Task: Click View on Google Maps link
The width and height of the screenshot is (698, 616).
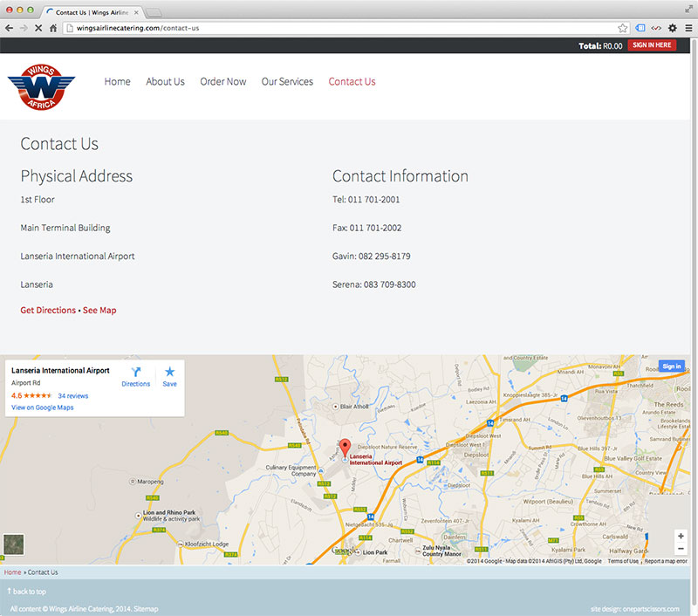Action: tap(42, 407)
